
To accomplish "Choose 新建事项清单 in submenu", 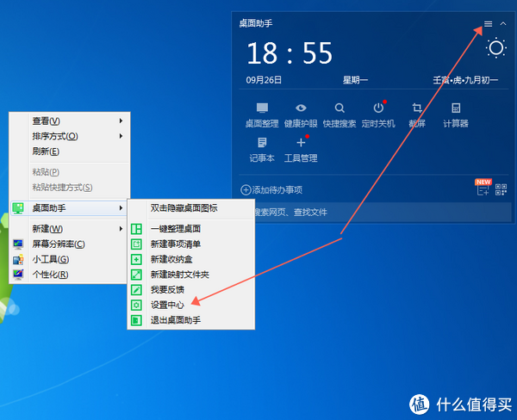I will pos(191,244).
